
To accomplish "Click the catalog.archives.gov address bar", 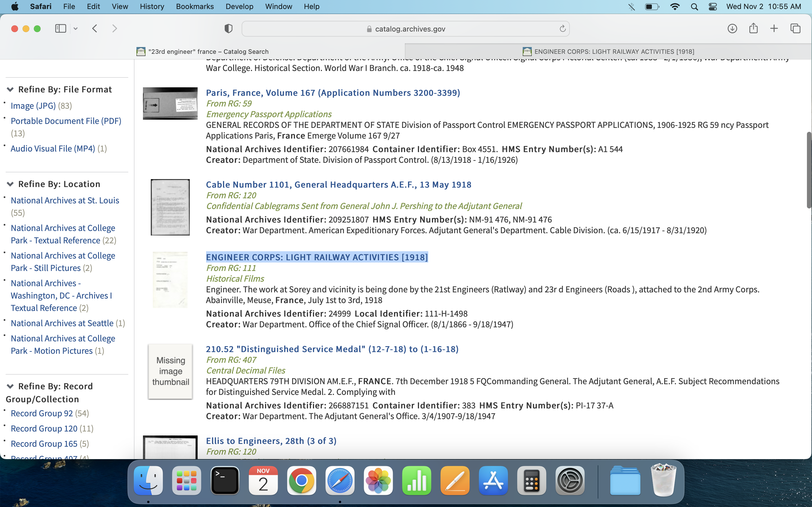I will [405, 29].
